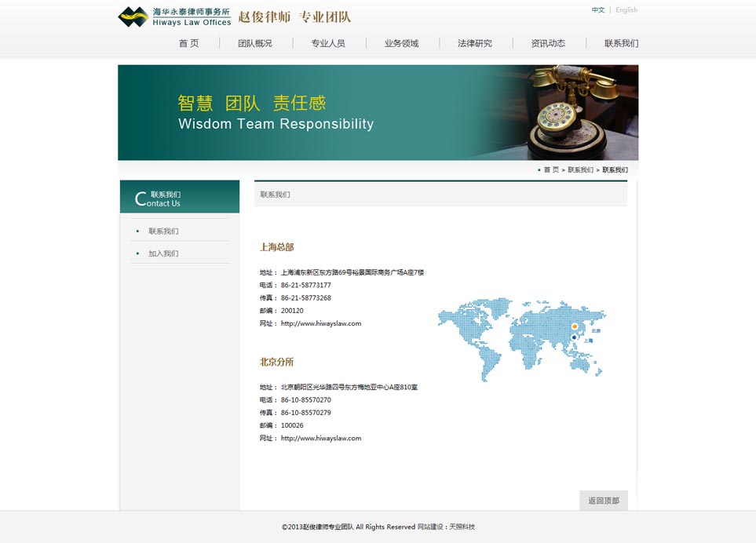Open the 团队概况 menu item

click(255, 43)
